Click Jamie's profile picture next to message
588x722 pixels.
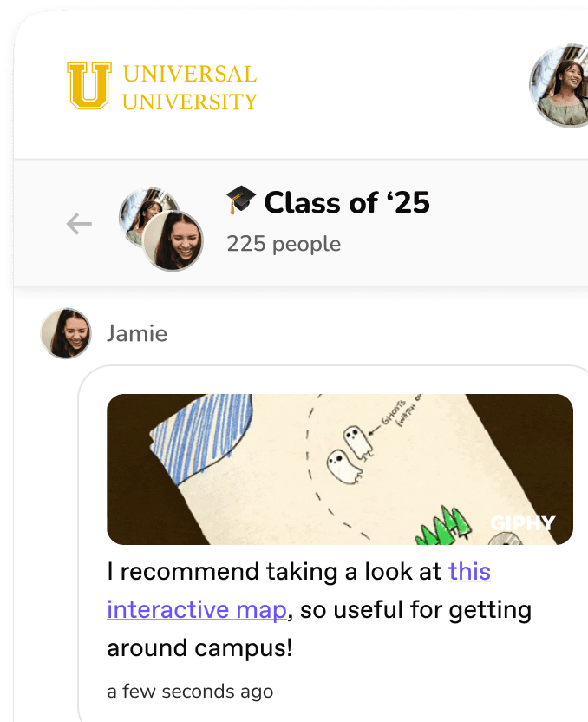64,332
